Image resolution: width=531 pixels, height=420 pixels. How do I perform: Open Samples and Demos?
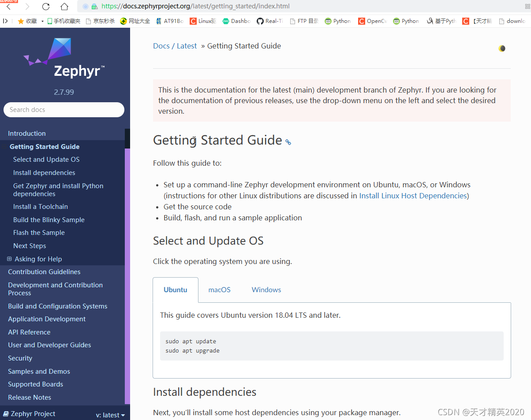tap(39, 372)
